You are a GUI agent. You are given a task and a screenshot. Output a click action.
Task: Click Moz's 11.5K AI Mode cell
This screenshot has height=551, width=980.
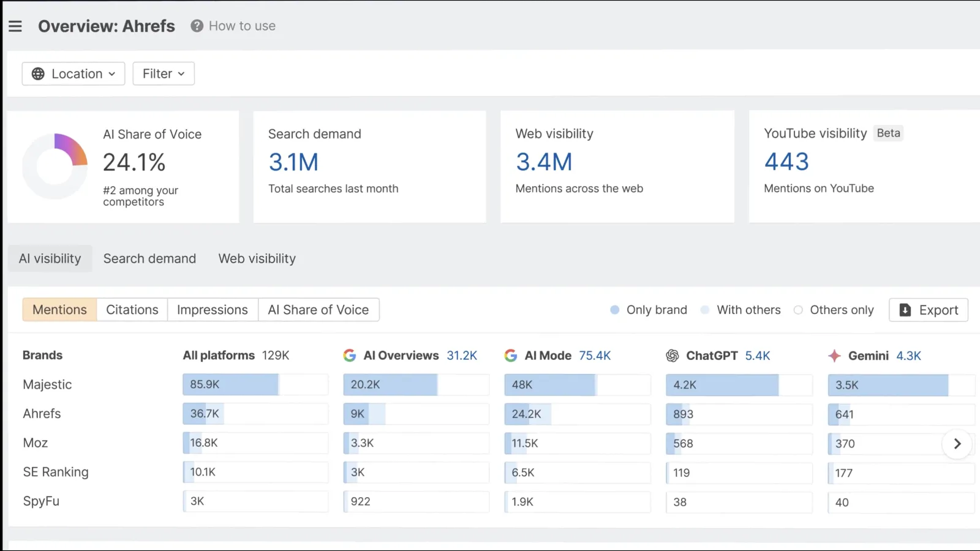pyautogui.click(x=577, y=443)
